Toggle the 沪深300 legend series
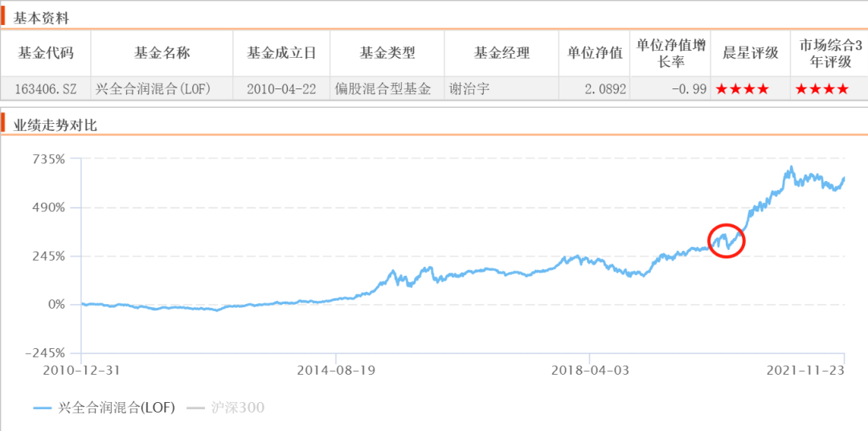The image size is (868, 431). pos(225,408)
